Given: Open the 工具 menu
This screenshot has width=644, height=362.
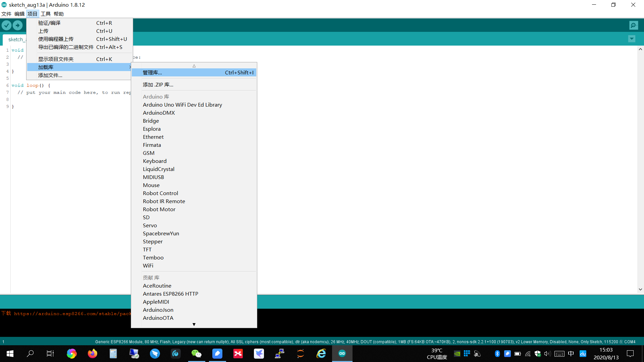Looking at the screenshot, I should (45, 14).
